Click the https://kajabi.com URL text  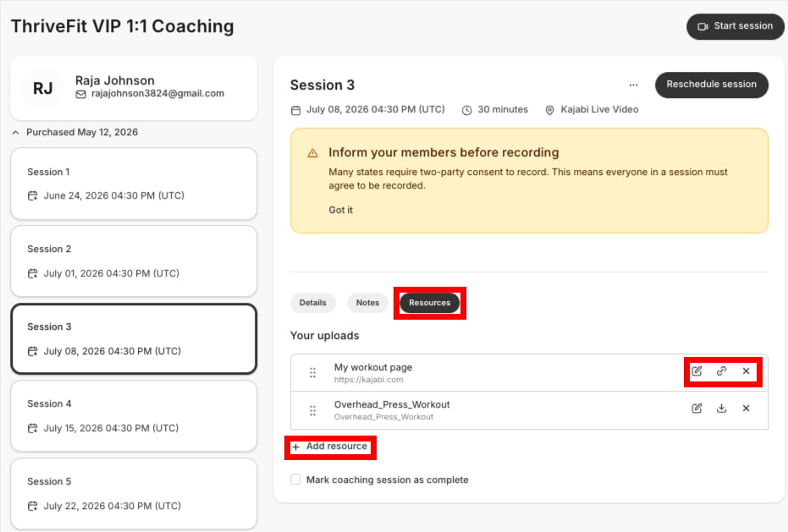[x=368, y=380]
